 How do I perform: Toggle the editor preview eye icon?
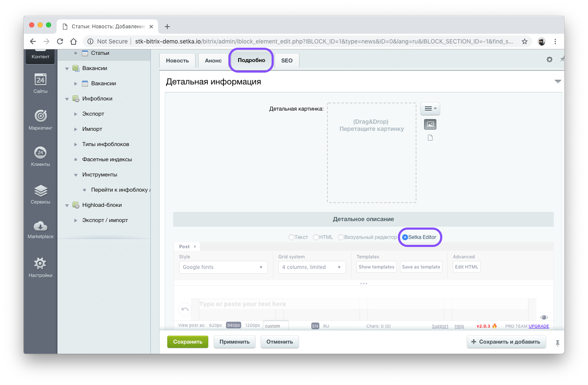pos(544,317)
